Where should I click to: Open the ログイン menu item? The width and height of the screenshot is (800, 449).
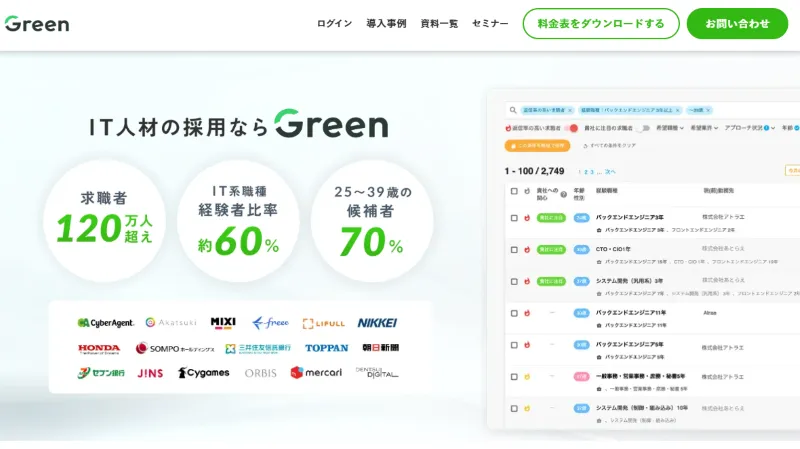coord(334,23)
